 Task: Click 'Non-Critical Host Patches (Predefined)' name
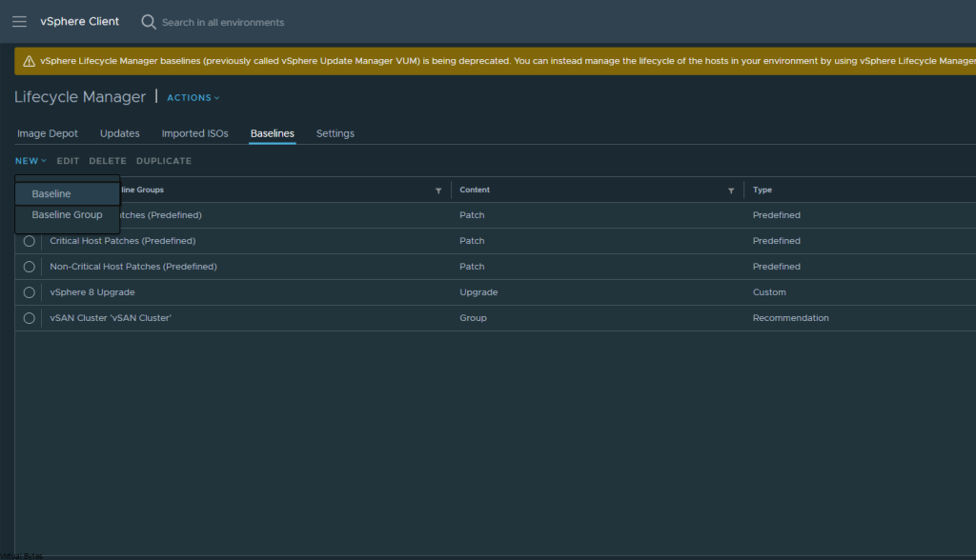pyautogui.click(x=133, y=267)
